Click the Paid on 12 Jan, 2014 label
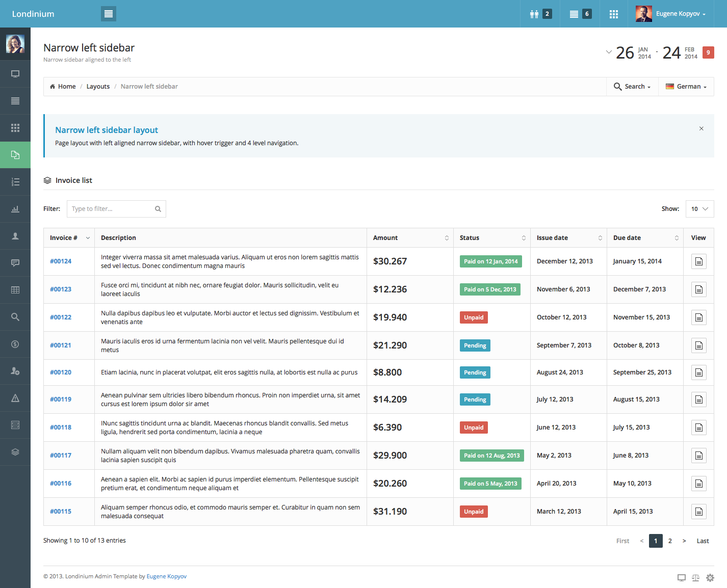The height and width of the screenshot is (588, 727). (x=491, y=261)
